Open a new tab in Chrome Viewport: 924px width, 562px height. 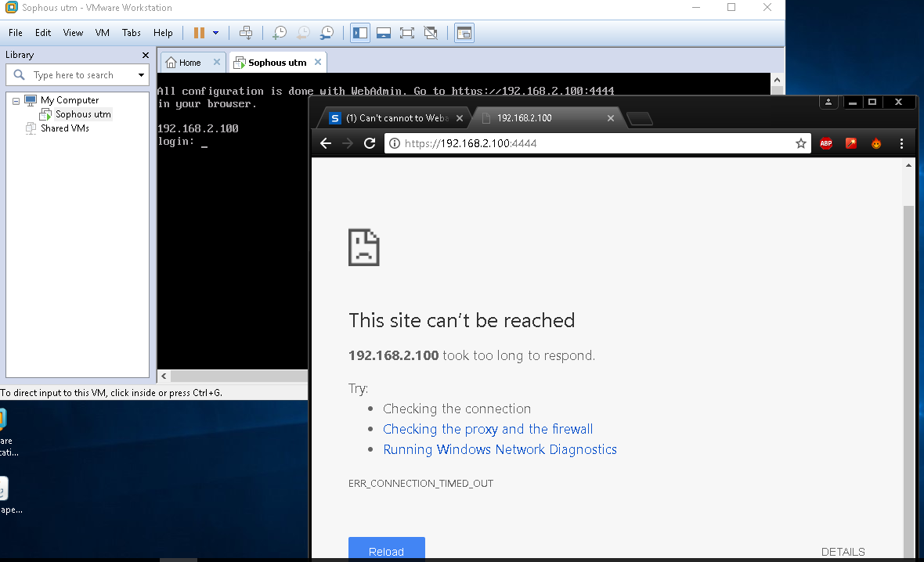click(640, 119)
